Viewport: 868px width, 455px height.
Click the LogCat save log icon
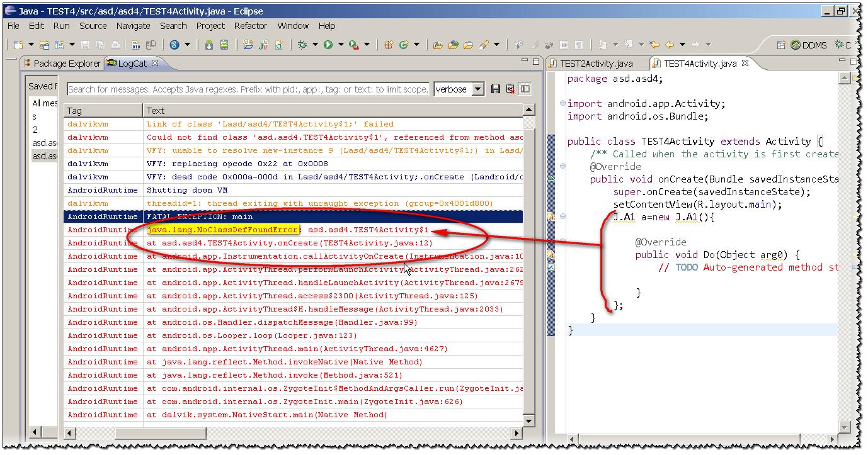point(496,89)
